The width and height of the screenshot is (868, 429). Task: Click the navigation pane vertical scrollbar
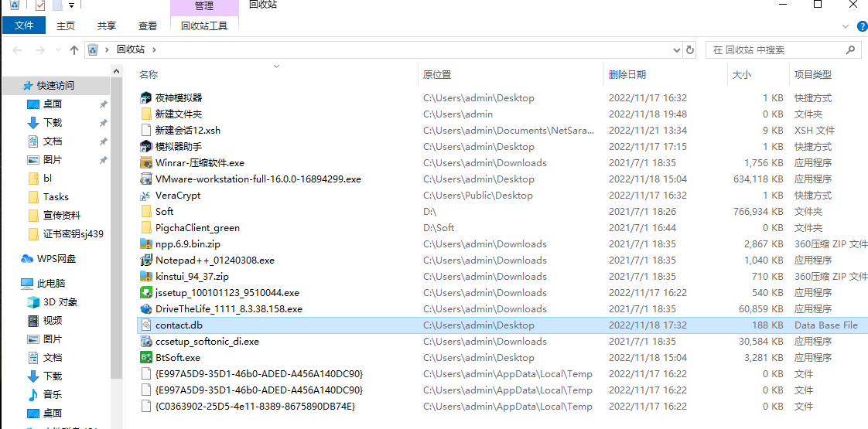[117, 232]
